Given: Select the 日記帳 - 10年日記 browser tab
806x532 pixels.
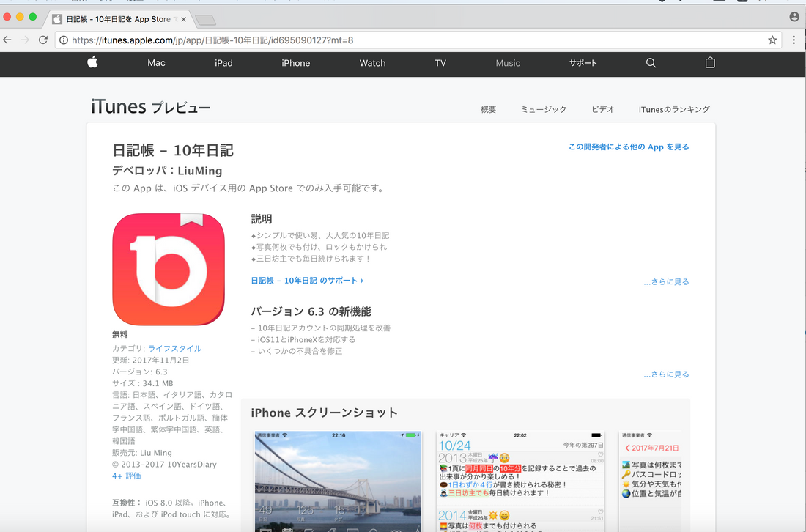Looking at the screenshot, I should (x=118, y=19).
